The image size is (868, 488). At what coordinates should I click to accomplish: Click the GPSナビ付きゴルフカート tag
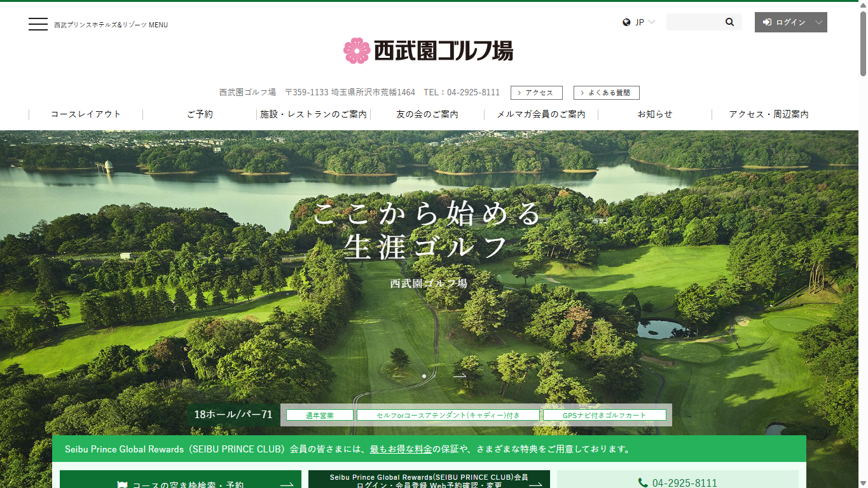click(605, 416)
